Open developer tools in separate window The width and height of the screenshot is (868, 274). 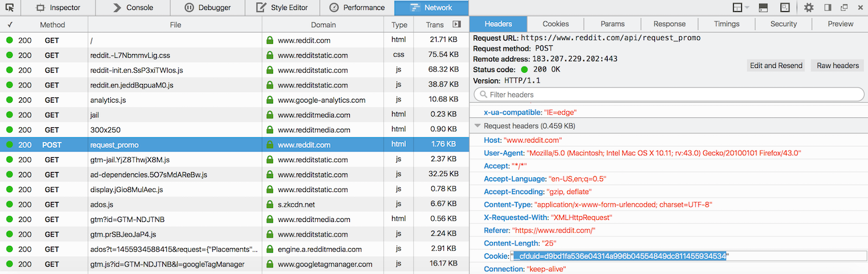click(844, 8)
